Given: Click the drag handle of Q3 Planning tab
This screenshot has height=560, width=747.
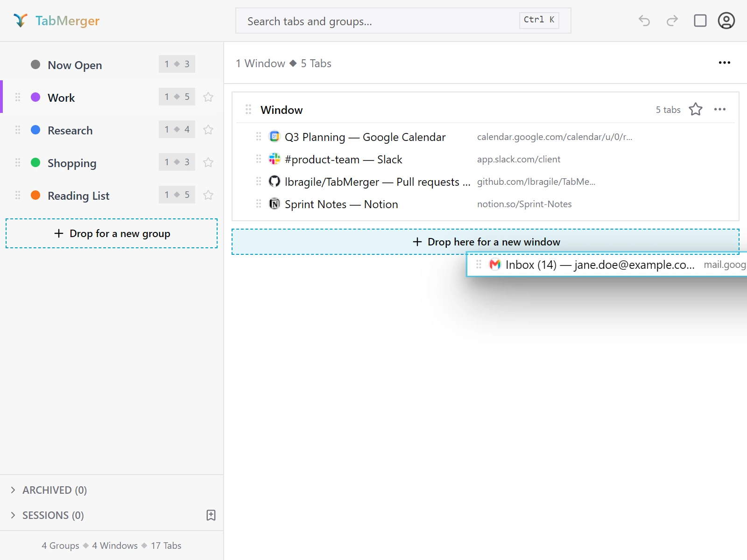Looking at the screenshot, I should [x=259, y=136].
